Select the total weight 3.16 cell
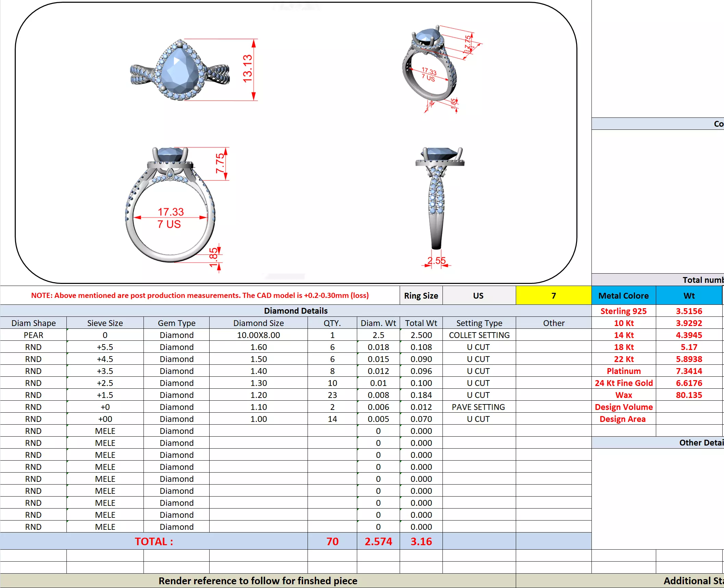Viewport: 724px width, 588px height. (x=421, y=541)
